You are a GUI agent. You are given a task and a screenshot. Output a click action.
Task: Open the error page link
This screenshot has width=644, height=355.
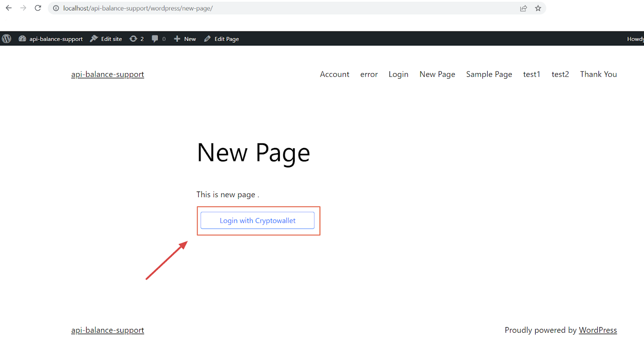[369, 74]
